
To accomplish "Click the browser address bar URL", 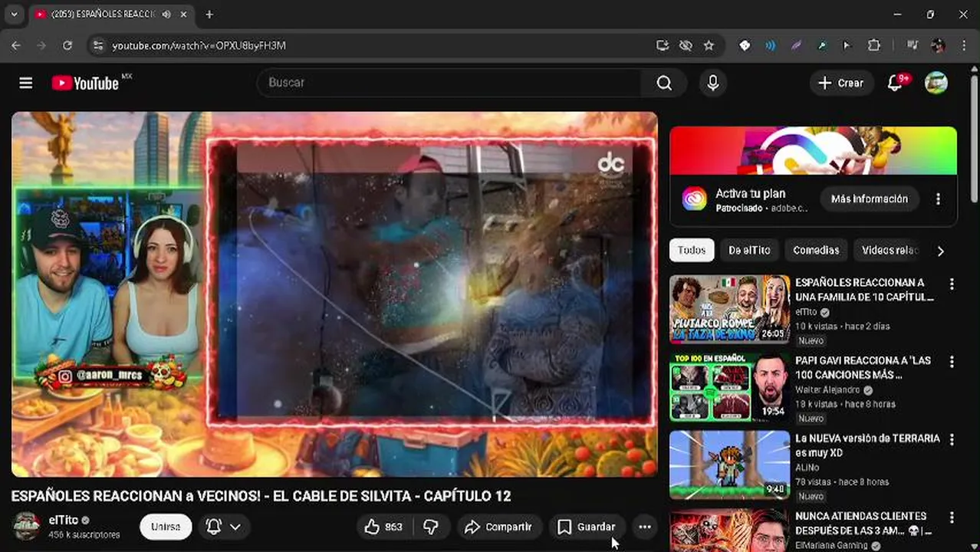I will (199, 45).
